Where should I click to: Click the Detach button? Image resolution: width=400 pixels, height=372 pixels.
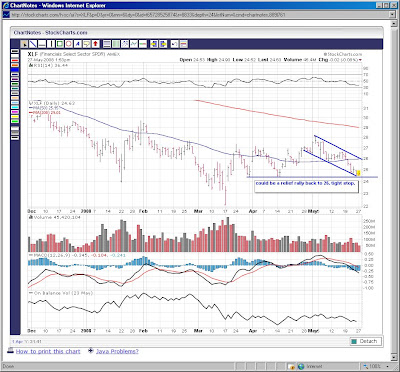coord(365,341)
